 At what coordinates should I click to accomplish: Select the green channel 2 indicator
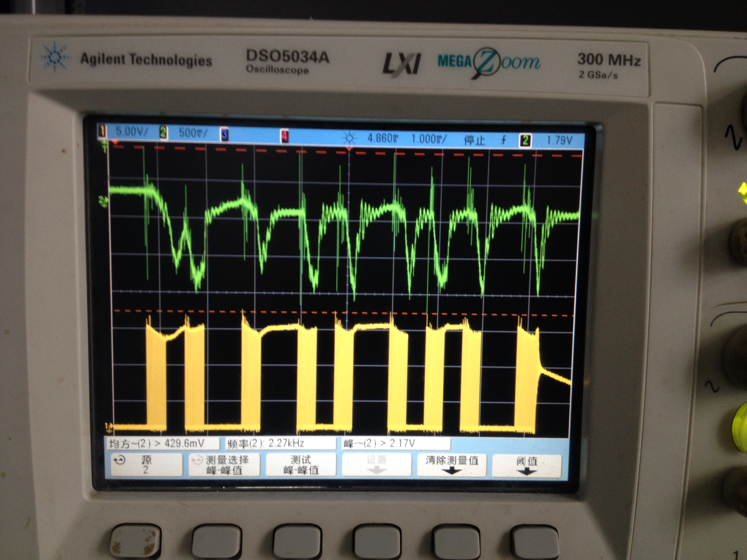coord(163,132)
